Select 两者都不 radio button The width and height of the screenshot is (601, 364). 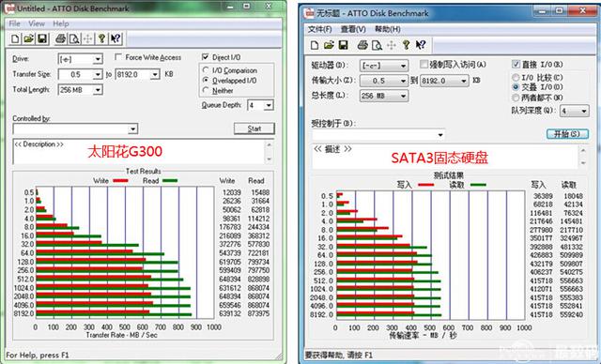(516, 98)
